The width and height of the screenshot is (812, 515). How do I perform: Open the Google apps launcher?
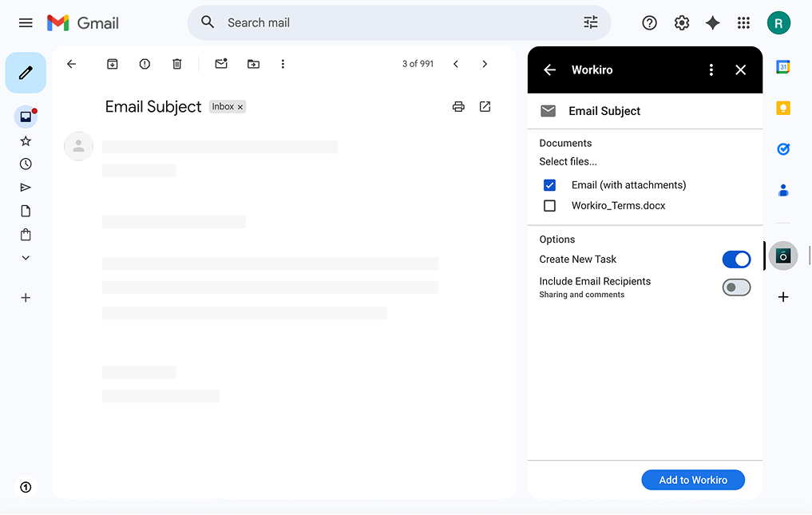[x=743, y=22]
